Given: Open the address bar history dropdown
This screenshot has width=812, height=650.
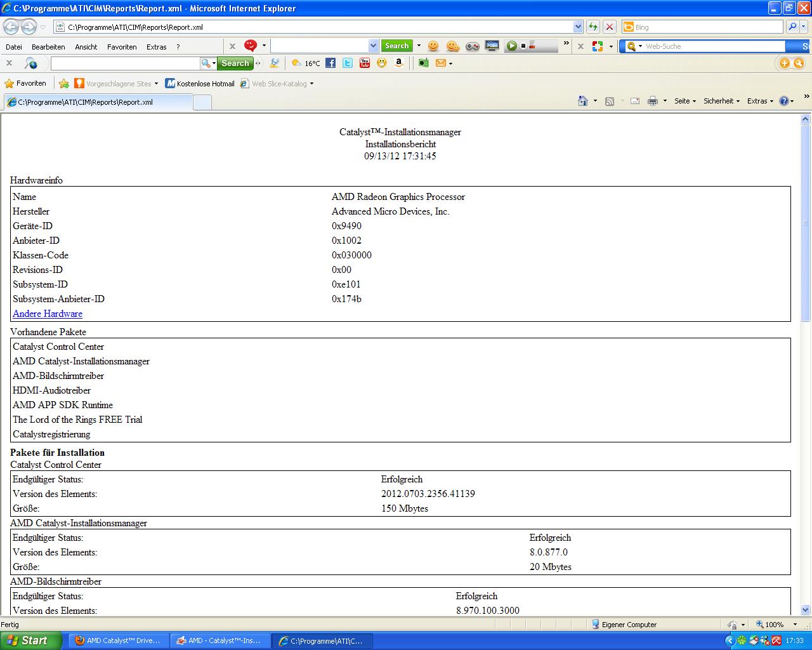Looking at the screenshot, I should click(578, 27).
